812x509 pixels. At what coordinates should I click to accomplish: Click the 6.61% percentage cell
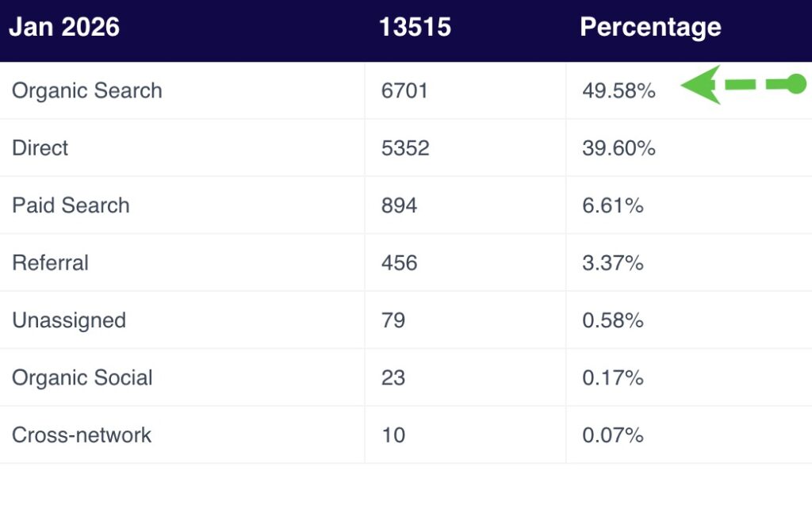612,206
